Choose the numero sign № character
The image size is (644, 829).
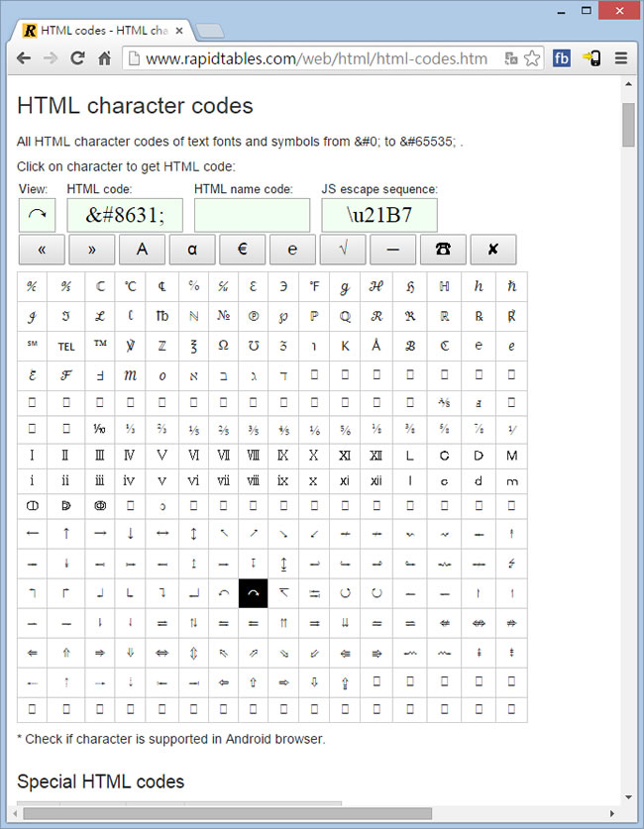pos(223,317)
